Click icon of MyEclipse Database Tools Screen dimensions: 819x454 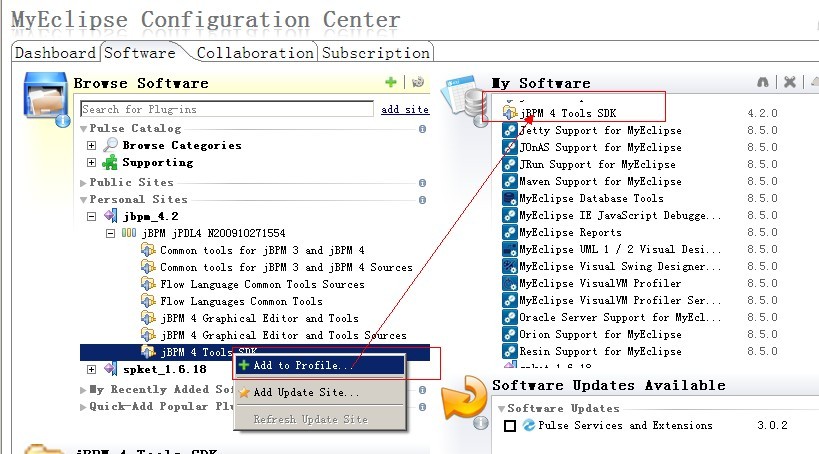509,198
